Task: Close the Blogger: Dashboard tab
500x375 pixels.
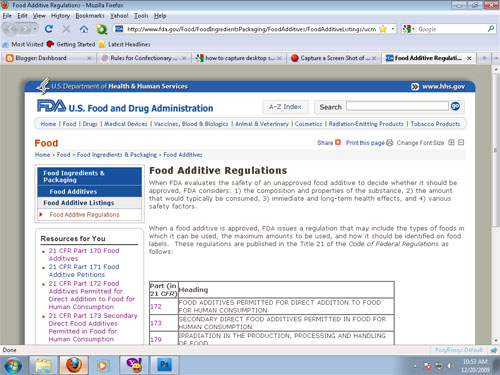Action: tap(89, 58)
